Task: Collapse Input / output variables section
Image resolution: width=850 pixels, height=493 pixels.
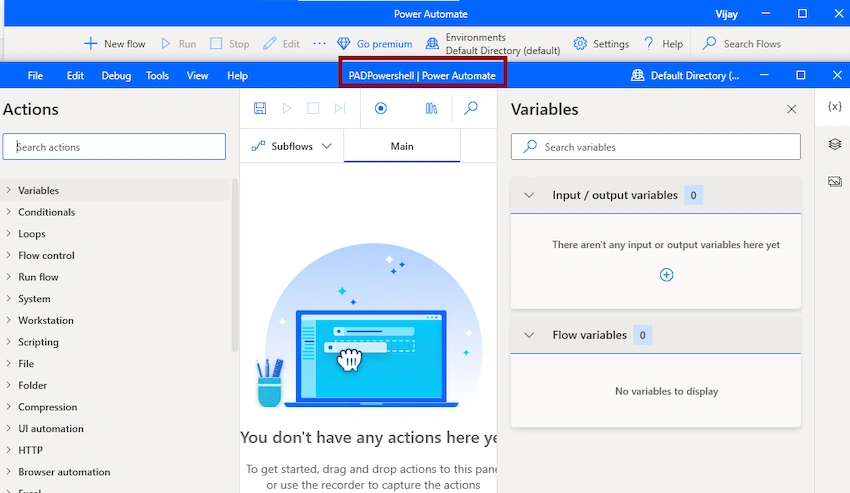Action: [x=529, y=195]
